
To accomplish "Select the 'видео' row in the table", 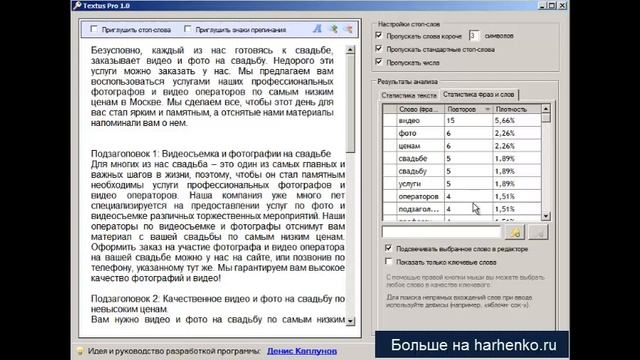I will tap(462, 120).
